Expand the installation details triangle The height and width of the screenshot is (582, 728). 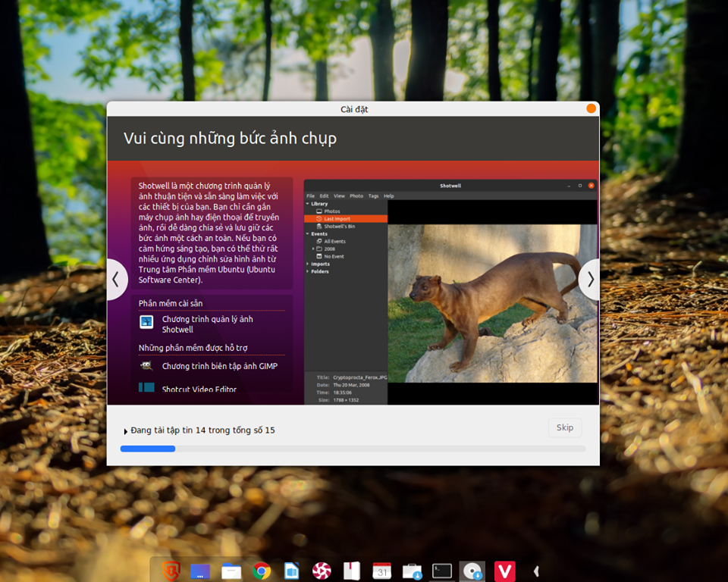pyautogui.click(x=125, y=431)
